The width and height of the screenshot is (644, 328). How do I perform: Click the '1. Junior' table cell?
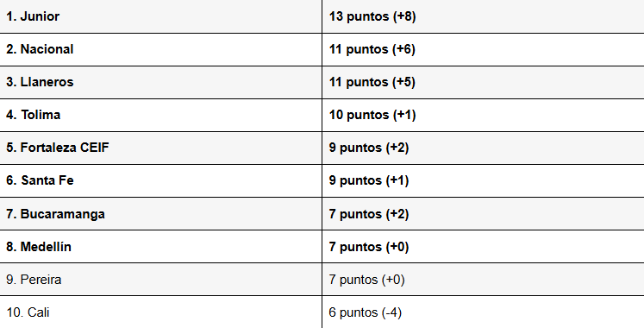coord(160,16)
